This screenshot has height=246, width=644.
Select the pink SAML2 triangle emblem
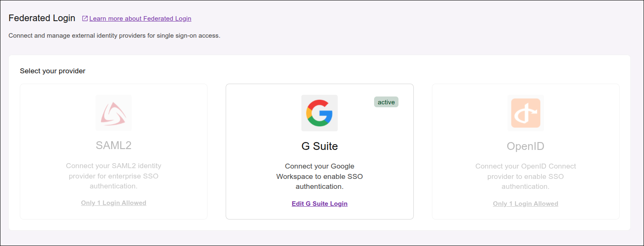[113, 113]
